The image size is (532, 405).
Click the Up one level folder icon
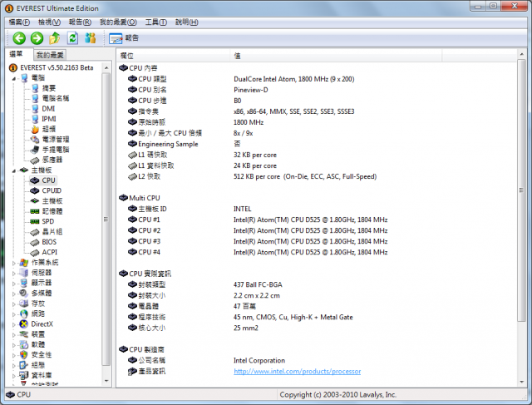55,38
